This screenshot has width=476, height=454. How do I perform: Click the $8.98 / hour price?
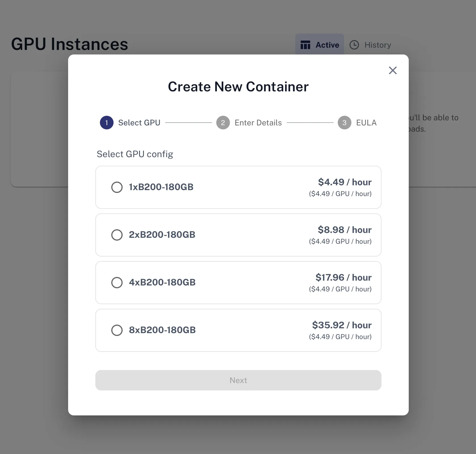click(x=345, y=230)
